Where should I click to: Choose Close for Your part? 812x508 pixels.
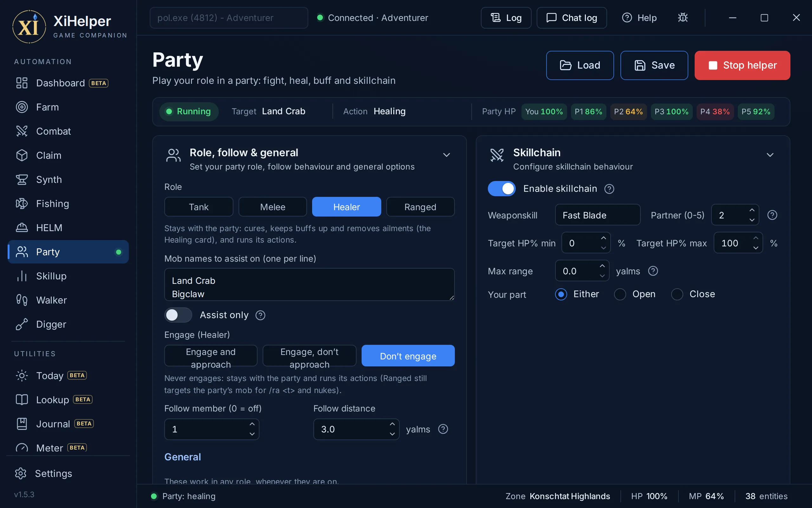click(677, 294)
